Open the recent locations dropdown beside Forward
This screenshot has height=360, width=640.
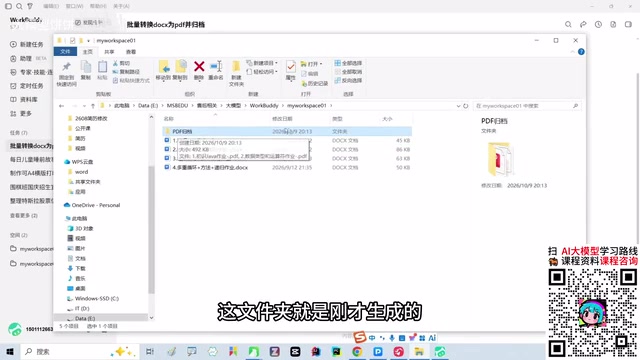[84, 106]
